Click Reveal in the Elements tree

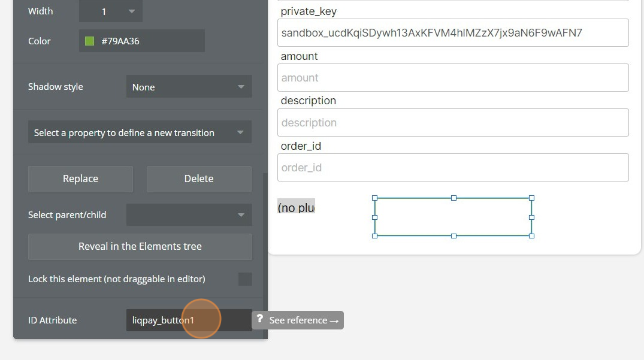tap(140, 246)
